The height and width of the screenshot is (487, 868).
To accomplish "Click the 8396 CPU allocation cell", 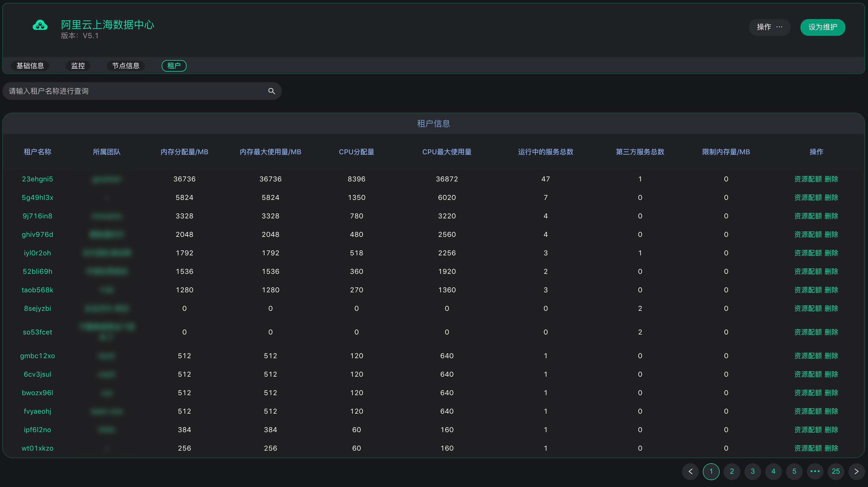I will [357, 179].
